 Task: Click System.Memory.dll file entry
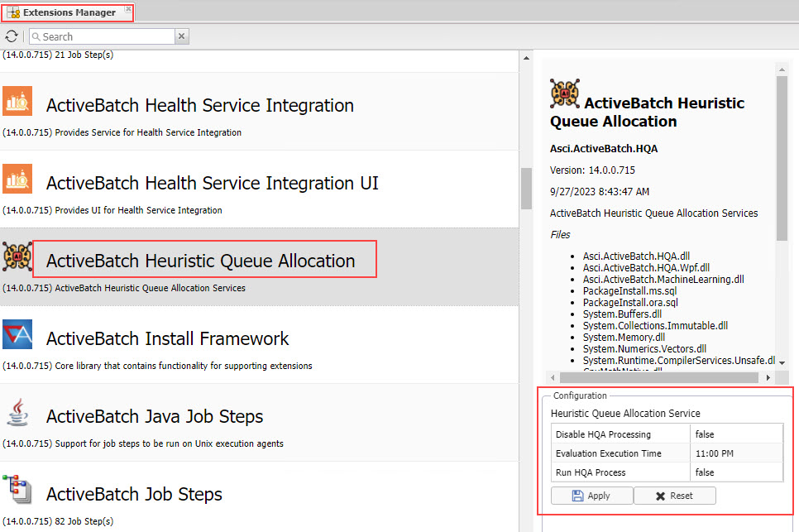click(624, 338)
